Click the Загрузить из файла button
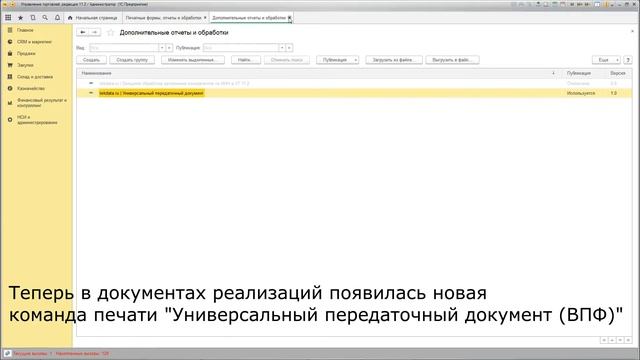 [394, 60]
